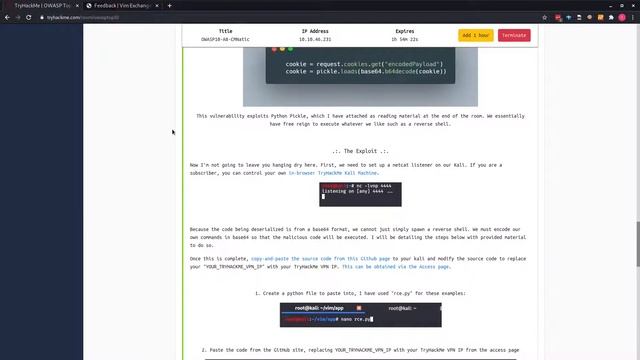Reload the page with the refresh icon
The height and width of the screenshot is (360, 640).
tap(29, 18)
